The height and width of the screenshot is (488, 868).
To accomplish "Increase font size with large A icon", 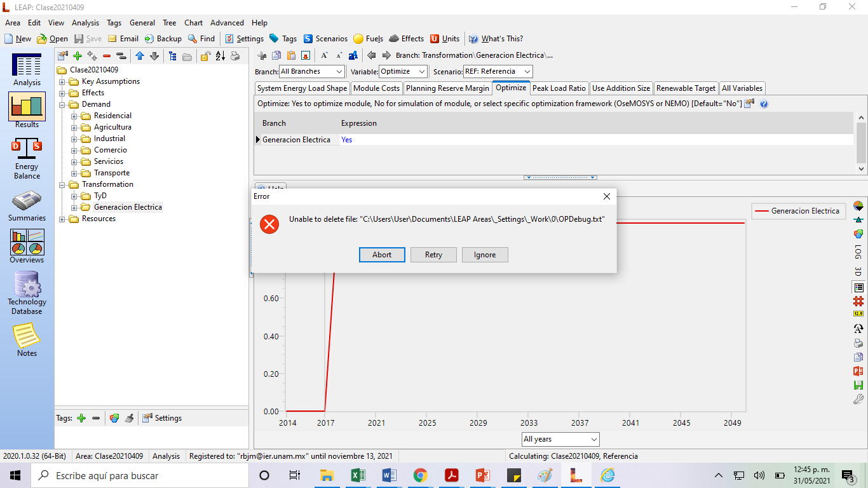I will coord(324,55).
